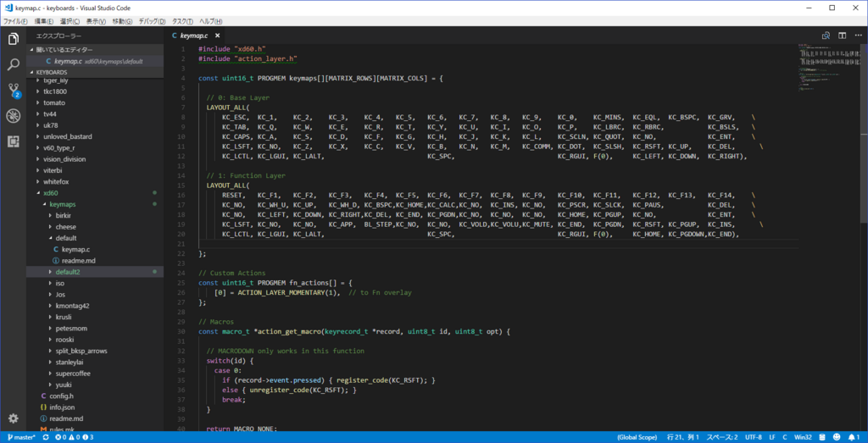Collapse the default folder
Image resolution: width=868 pixels, height=443 pixels.
pyautogui.click(x=50, y=238)
